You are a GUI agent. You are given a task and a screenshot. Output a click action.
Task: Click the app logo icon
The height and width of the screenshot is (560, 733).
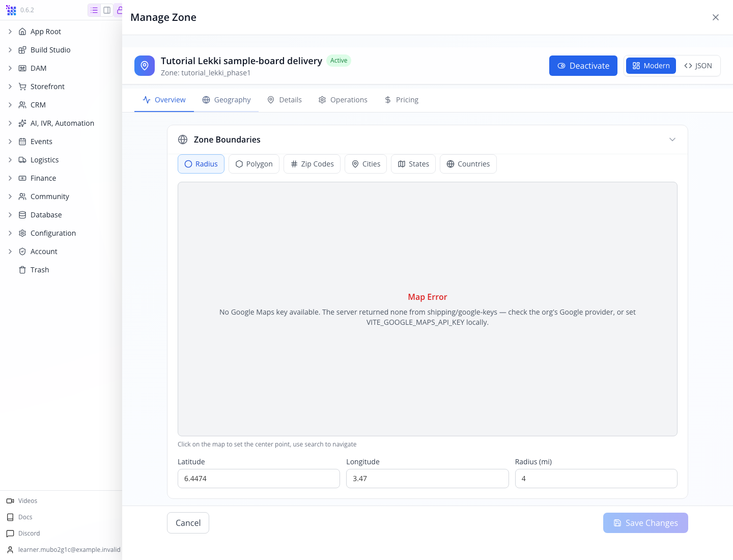[11, 10]
